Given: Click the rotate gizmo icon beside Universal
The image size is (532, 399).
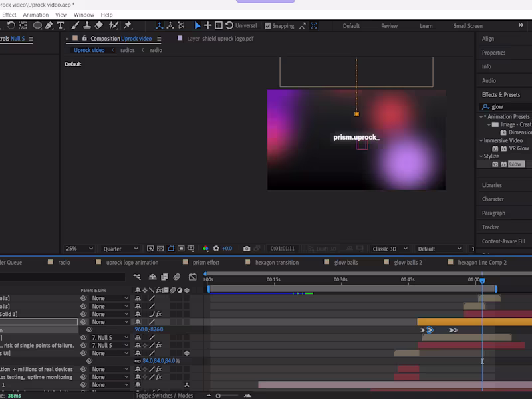Looking at the screenshot, I should 229,25.
